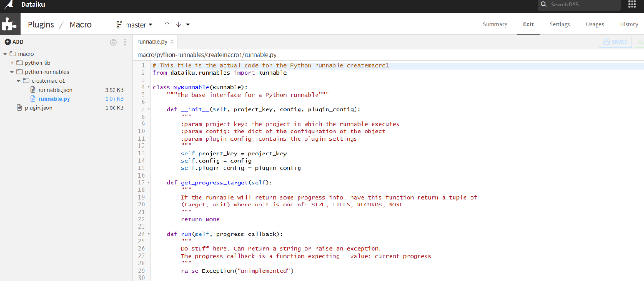Viewport: 644px width, 281px height.
Task: Click the runnable.py file icon in tree
Action: point(33,99)
